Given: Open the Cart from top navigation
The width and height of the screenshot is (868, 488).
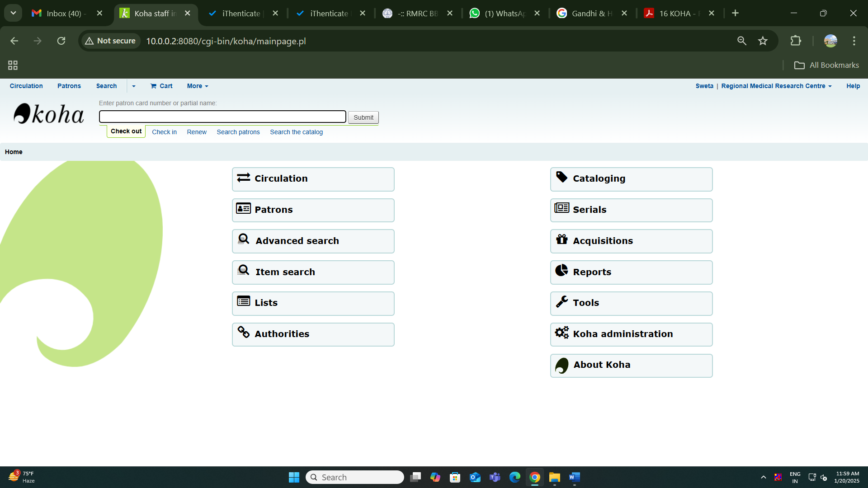Looking at the screenshot, I should tap(162, 86).
